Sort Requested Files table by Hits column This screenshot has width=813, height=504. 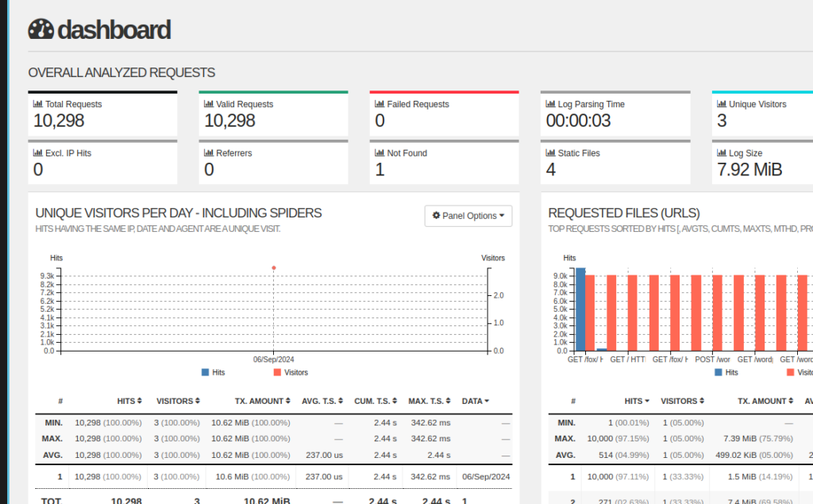637,401
